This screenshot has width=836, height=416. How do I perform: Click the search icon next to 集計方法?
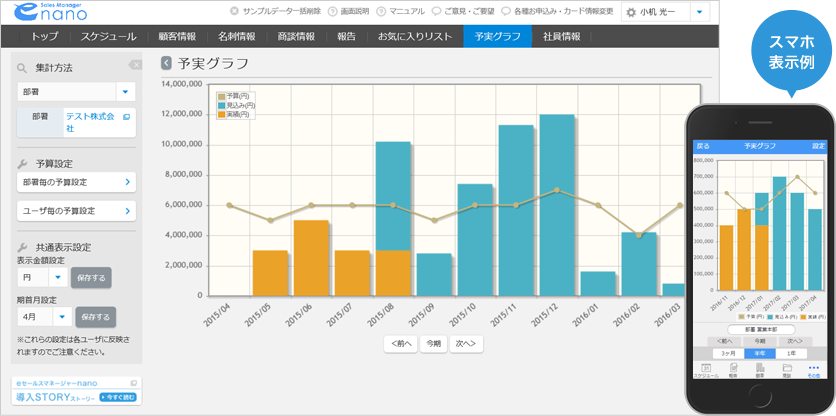[x=22, y=68]
